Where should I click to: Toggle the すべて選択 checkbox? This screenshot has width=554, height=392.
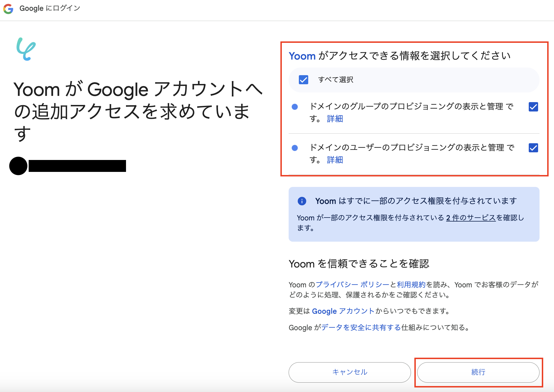303,80
